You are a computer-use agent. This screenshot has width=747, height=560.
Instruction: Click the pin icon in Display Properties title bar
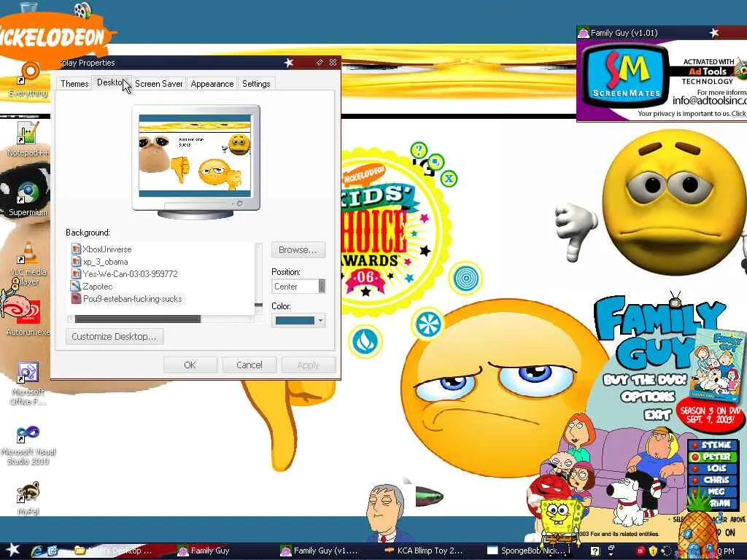(320, 63)
